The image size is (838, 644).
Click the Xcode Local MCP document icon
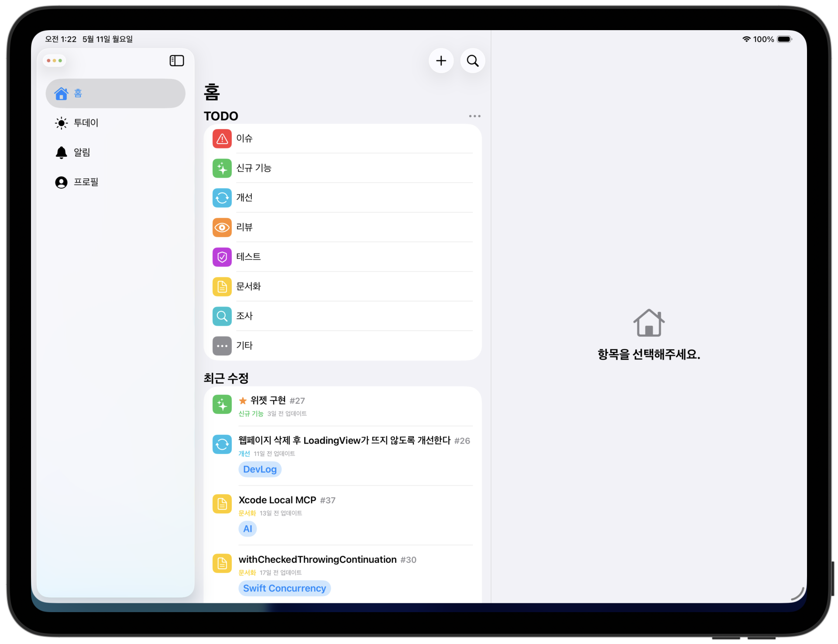[x=222, y=504]
